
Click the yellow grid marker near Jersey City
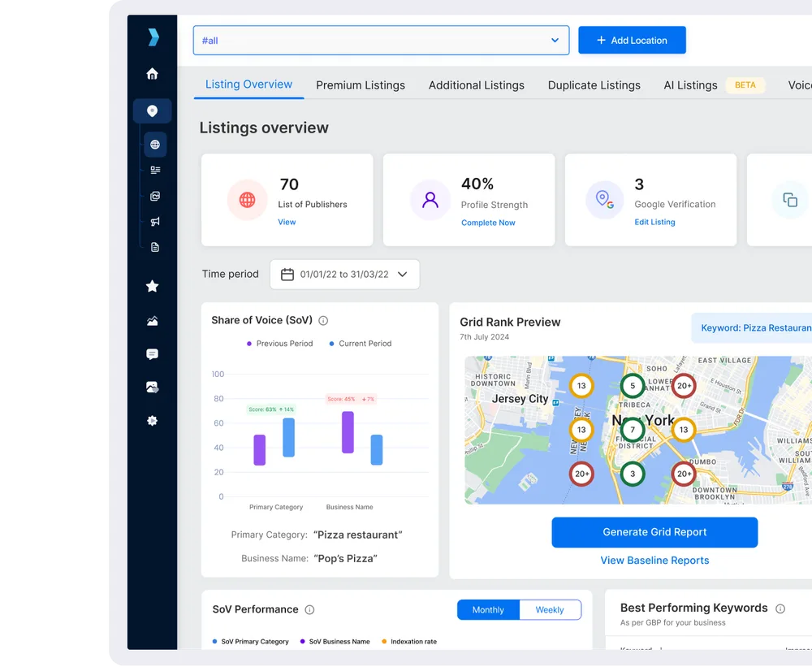click(581, 386)
